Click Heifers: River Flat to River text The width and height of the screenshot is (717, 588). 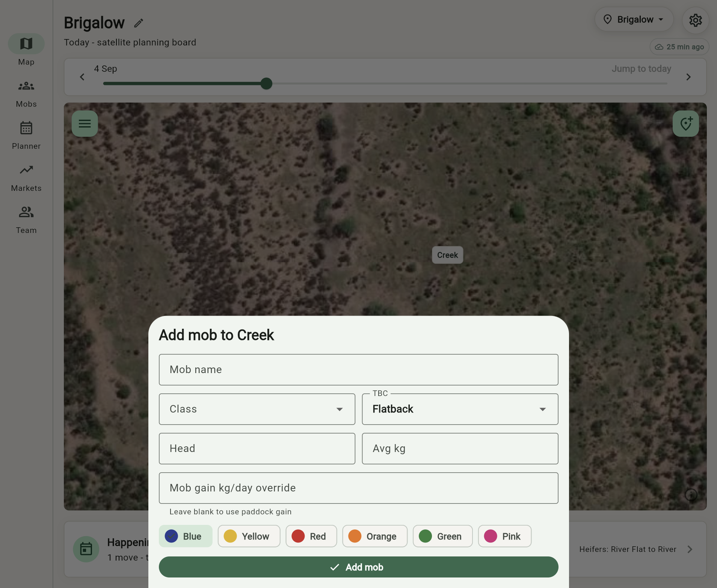[628, 549]
